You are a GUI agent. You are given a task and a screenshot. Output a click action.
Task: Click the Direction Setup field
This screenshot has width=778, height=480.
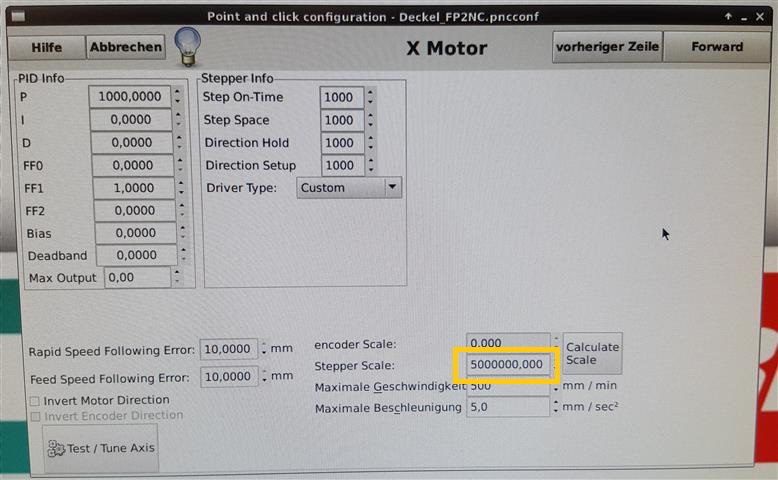point(343,165)
